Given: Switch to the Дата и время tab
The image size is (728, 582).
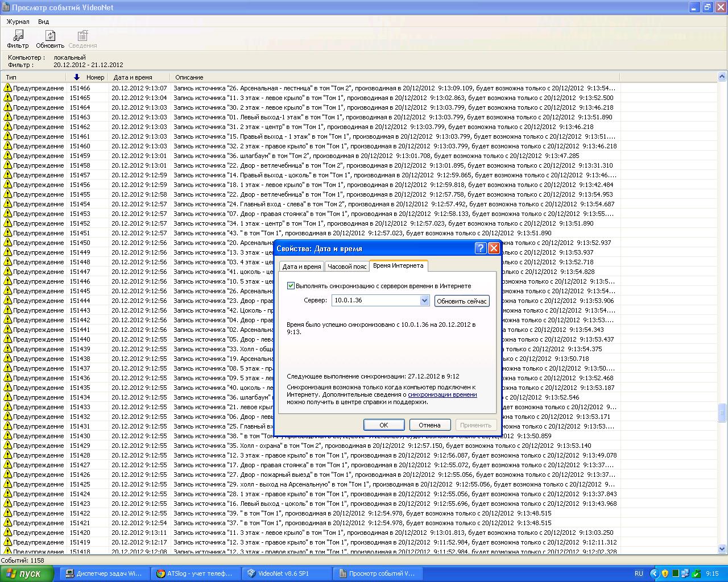Looking at the screenshot, I should pos(301,267).
